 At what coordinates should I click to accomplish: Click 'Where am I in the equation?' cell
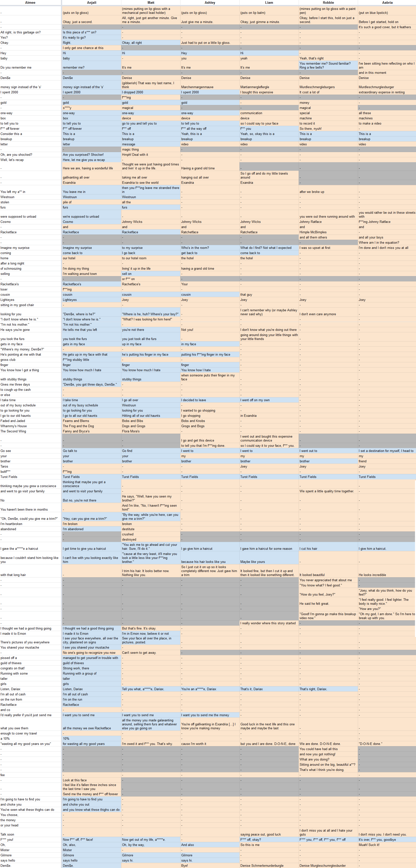(x=387, y=243)
